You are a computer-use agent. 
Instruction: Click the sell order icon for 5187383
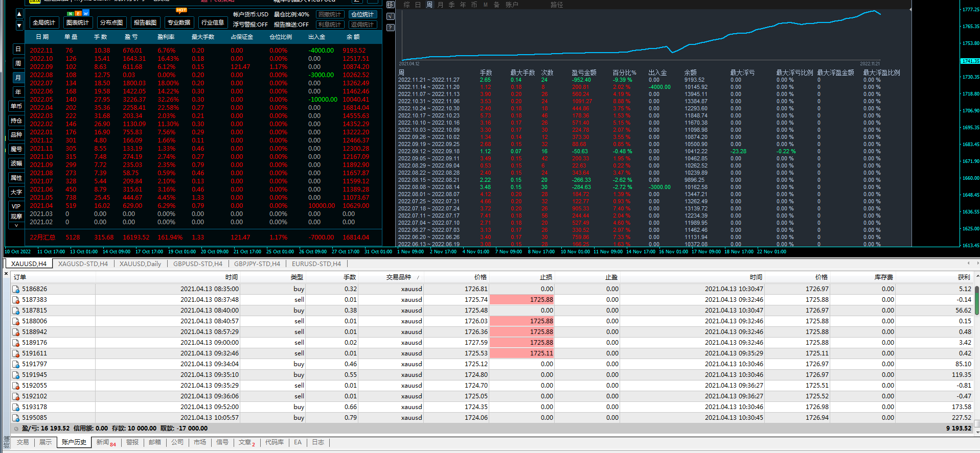pos(16,300)
